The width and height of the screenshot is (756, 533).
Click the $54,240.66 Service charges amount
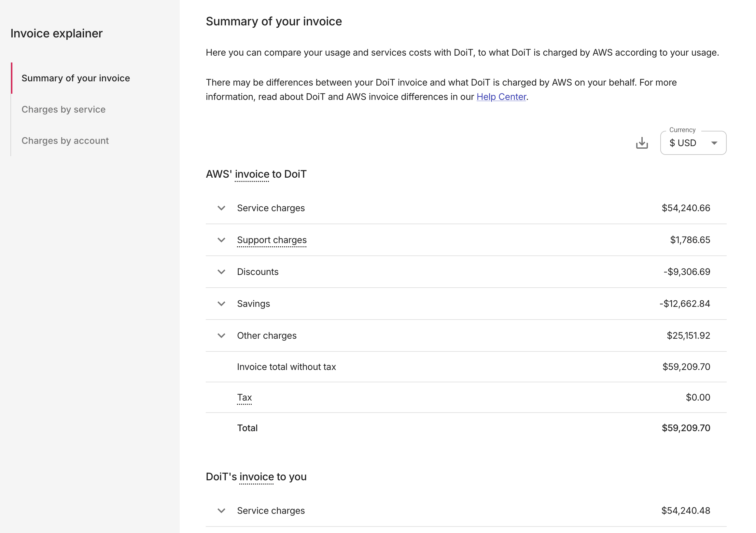pos(686,208)
